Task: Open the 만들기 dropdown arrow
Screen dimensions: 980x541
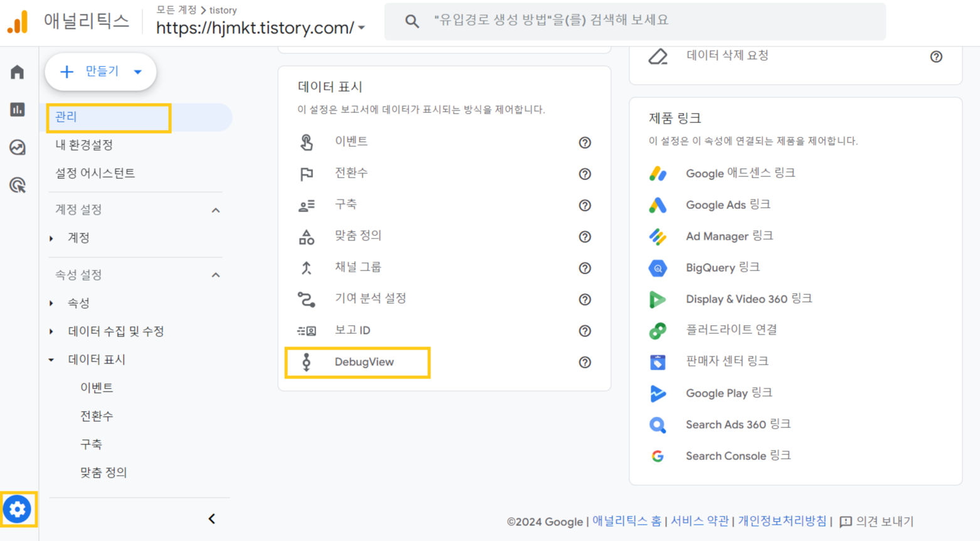Action: pos(137,72)
